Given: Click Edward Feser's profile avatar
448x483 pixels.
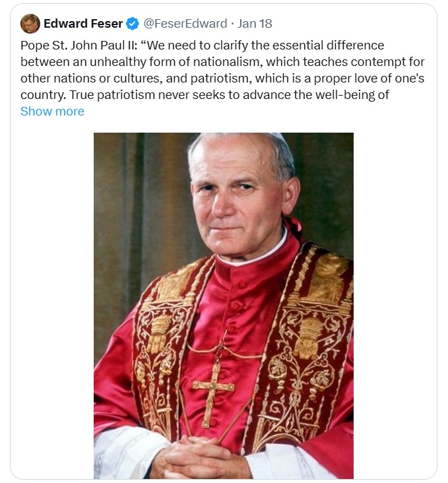Looking at the screenshot, I should [30, 24].
